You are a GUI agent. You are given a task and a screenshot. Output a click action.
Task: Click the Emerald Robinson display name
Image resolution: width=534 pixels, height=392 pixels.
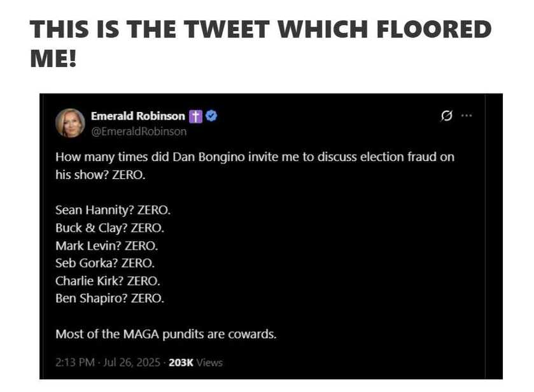tap(138, 116)
